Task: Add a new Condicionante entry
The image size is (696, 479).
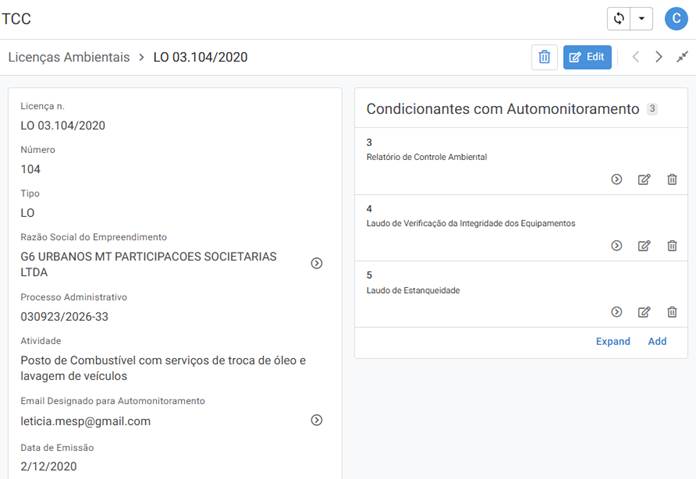Action: (x=657, y=341)
